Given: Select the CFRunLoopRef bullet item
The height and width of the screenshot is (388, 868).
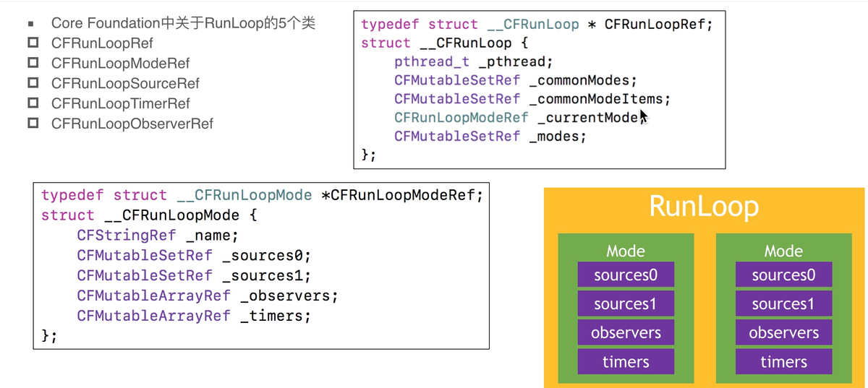Looking at the screenshot, I should pos(101,43).
